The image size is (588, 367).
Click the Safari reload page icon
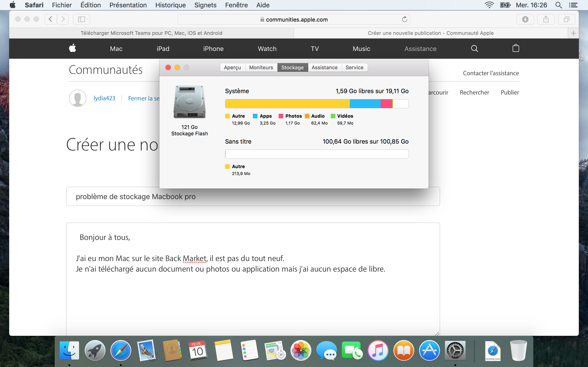(404, 19)
